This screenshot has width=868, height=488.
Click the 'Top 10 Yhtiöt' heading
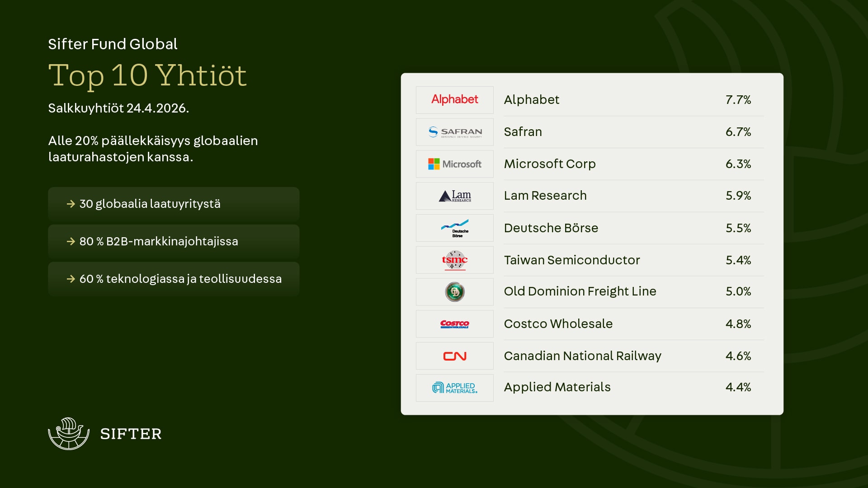coord(147,75)
